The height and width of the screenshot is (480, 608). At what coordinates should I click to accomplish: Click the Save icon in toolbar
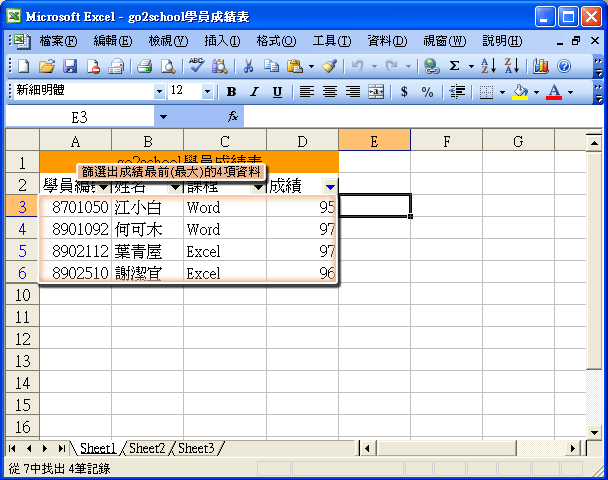(x=70, y=66)
